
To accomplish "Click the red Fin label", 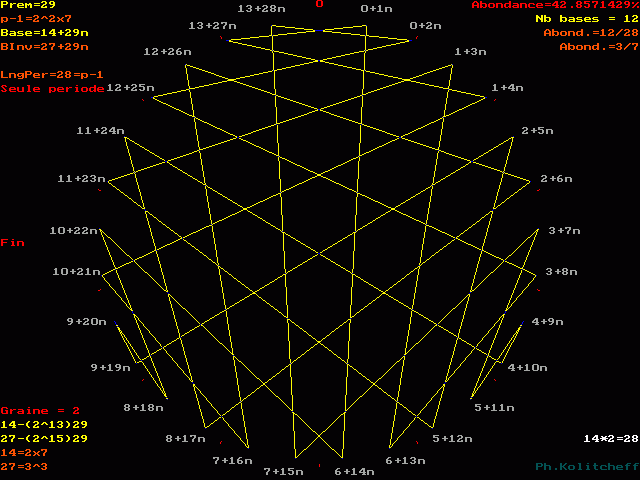I will pos(12,243).
